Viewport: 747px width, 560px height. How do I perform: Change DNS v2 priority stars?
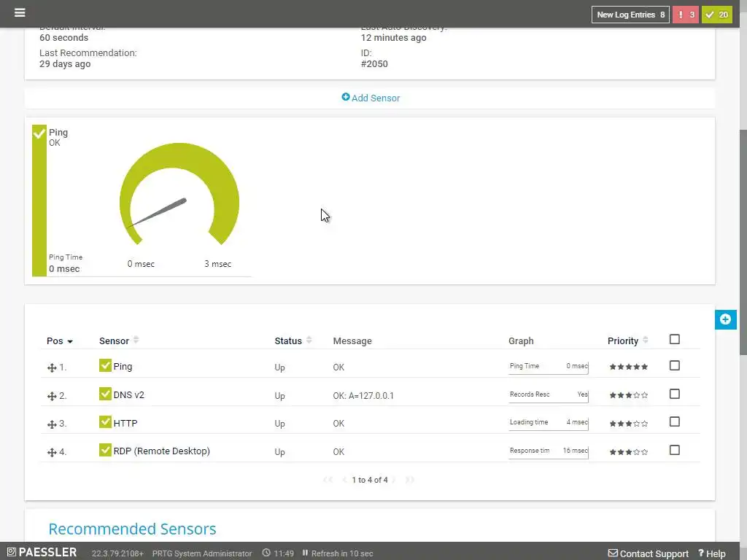click(x=628, y=395)
